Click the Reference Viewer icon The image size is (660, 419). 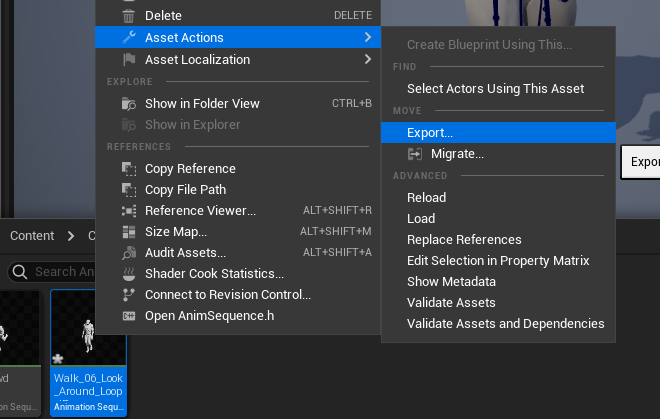[128, 210]
